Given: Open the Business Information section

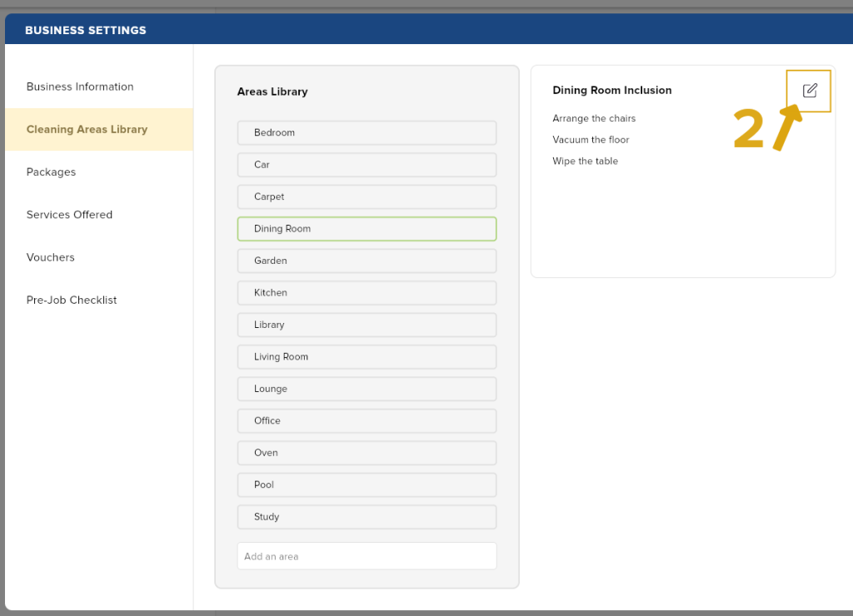Looking at the screenshot, I should click(80, 87).
